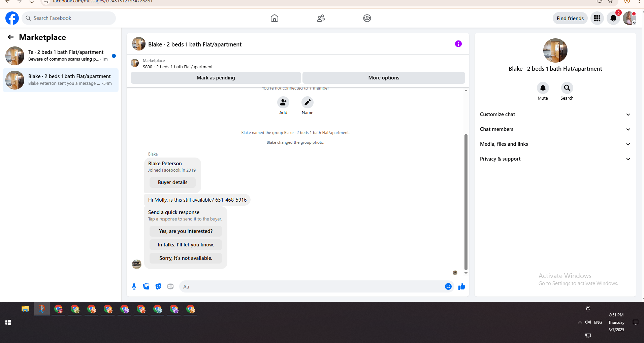Viewport: 644px width, 343px height.
Task: Click the chat vertical scrollbar thumb
Action: (466, 202)
